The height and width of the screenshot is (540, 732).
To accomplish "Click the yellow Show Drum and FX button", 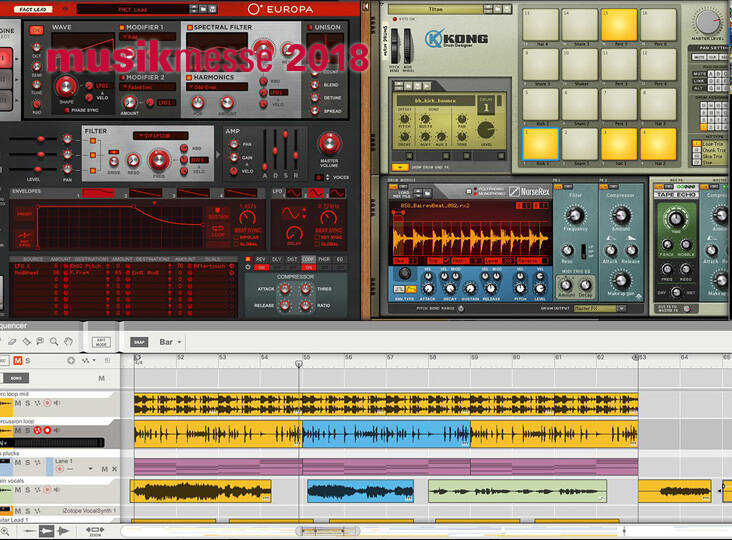I will pos(400,167).
